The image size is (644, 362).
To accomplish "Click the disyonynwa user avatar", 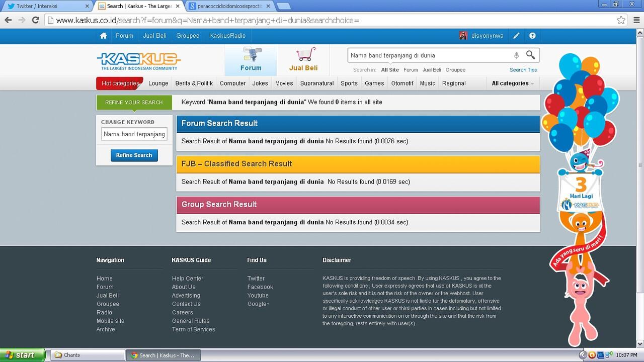I will tap(463, 36).
